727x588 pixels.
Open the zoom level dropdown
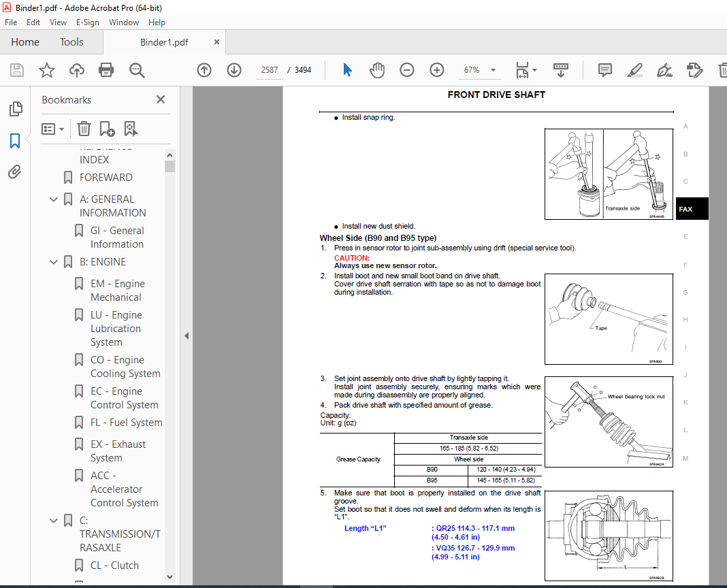click(494, 70)
